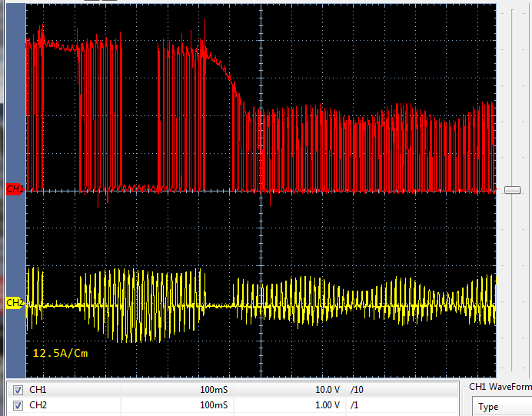Click the red CH1 ground level marker

pos(15,189)
